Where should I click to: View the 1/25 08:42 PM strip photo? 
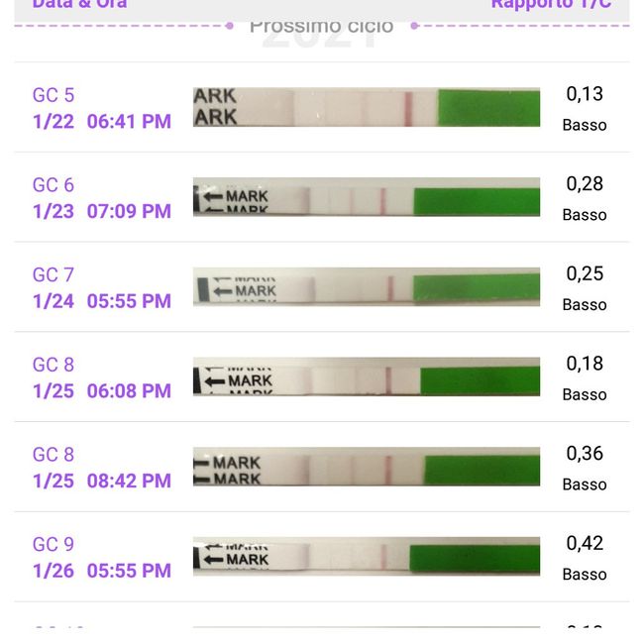(366, 467)
